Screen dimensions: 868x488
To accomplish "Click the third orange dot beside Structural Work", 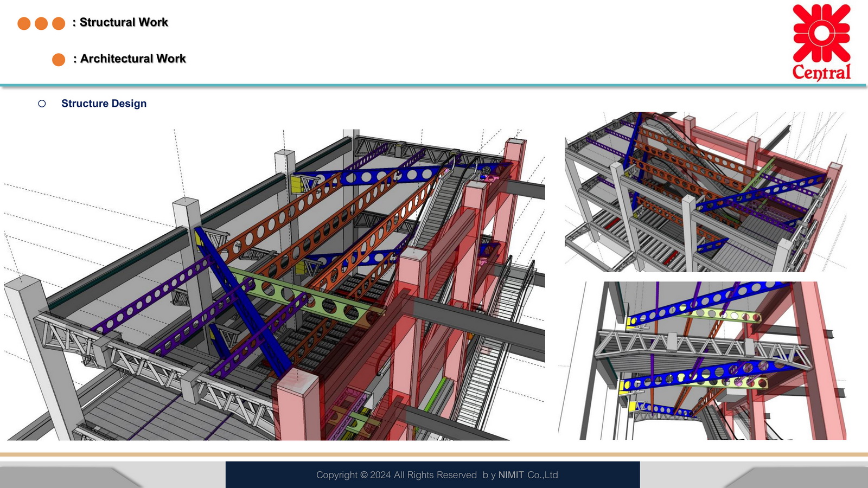I will [x=59, y=23].
